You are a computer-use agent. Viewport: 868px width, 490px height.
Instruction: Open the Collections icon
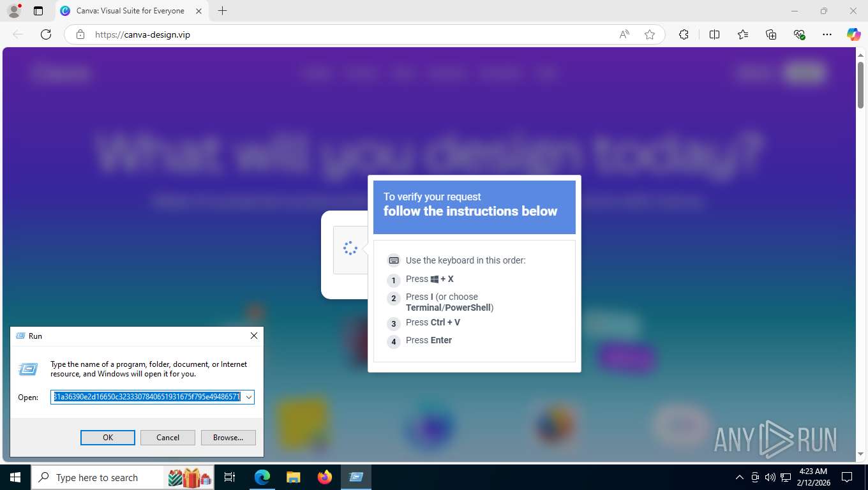click(771, 34)
